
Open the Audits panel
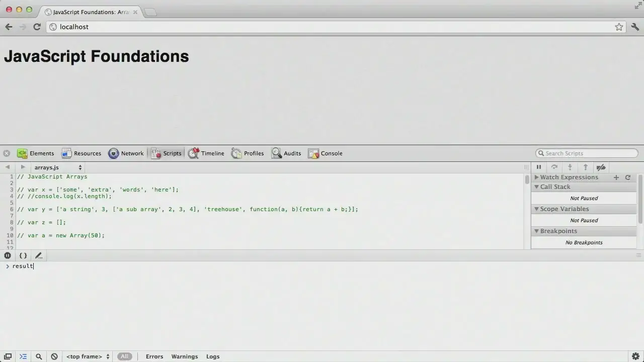click(286, 153)
